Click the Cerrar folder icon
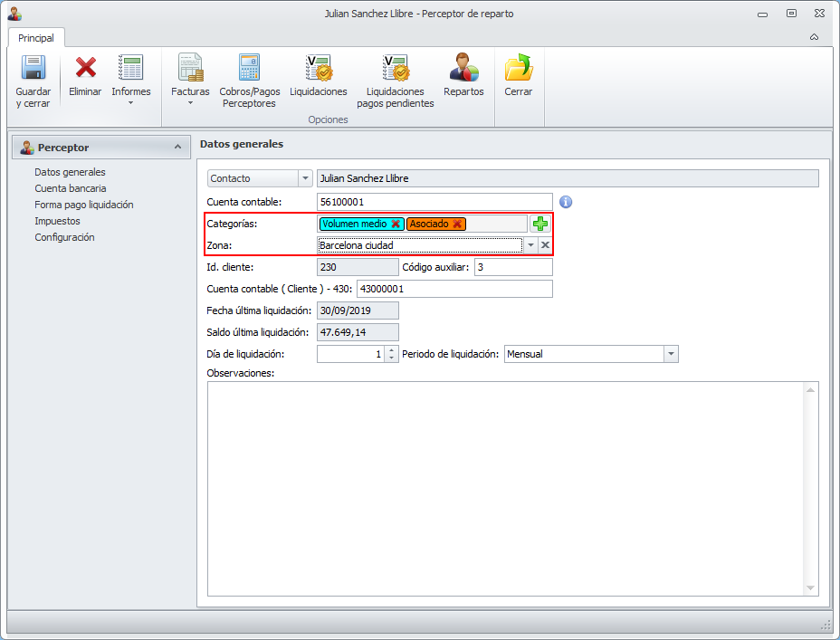The image size is (840, 640). (x=519, y=69)
